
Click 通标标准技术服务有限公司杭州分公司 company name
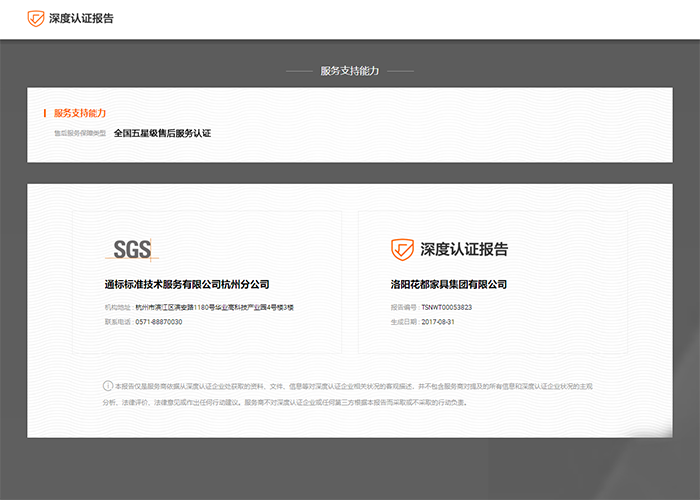point(186,284)
